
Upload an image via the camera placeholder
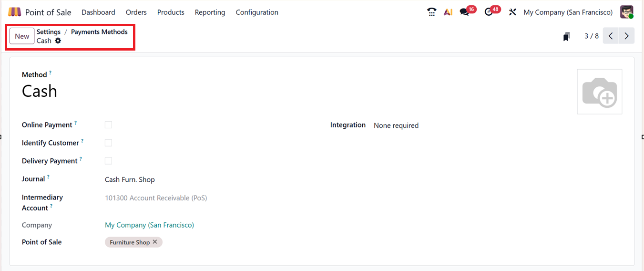click(x=599, y=92)
